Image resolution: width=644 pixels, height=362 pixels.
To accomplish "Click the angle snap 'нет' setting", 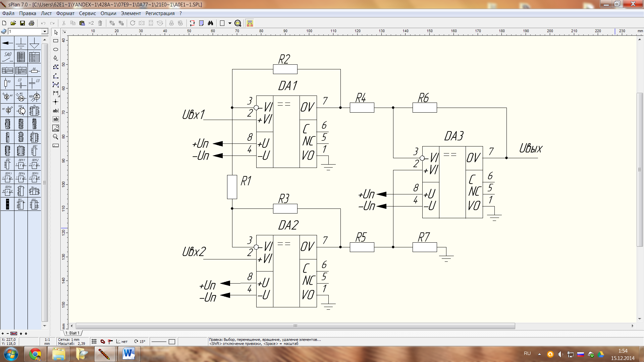I will (122, 342).
